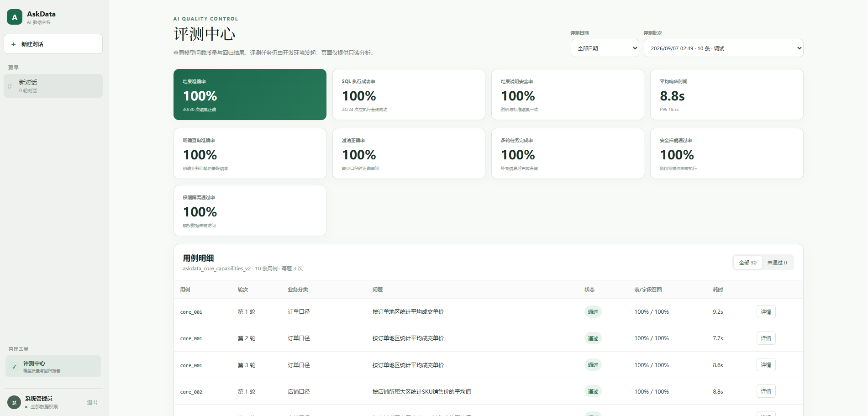Screen dimensions: 868x416
Task: Open 详情 for core_001 第 1 轮
Action: [766, 312]
